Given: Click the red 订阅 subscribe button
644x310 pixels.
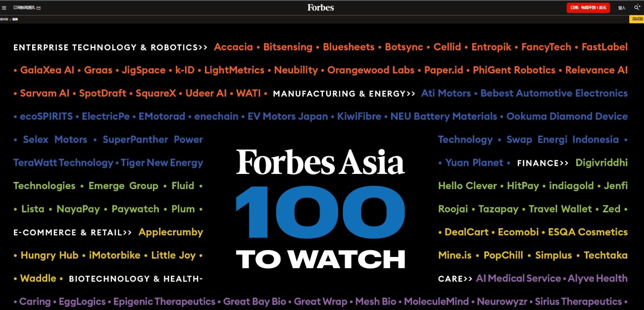Looking at the screenshot, I should [588, 8].
